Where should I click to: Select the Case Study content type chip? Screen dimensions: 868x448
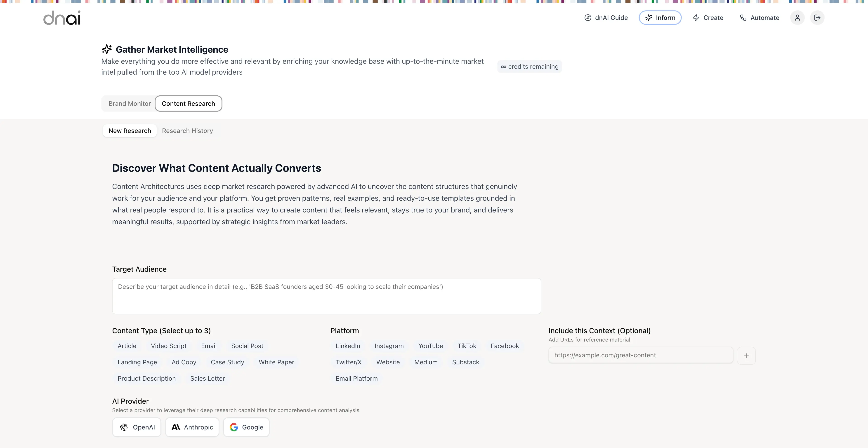point(227,362)
